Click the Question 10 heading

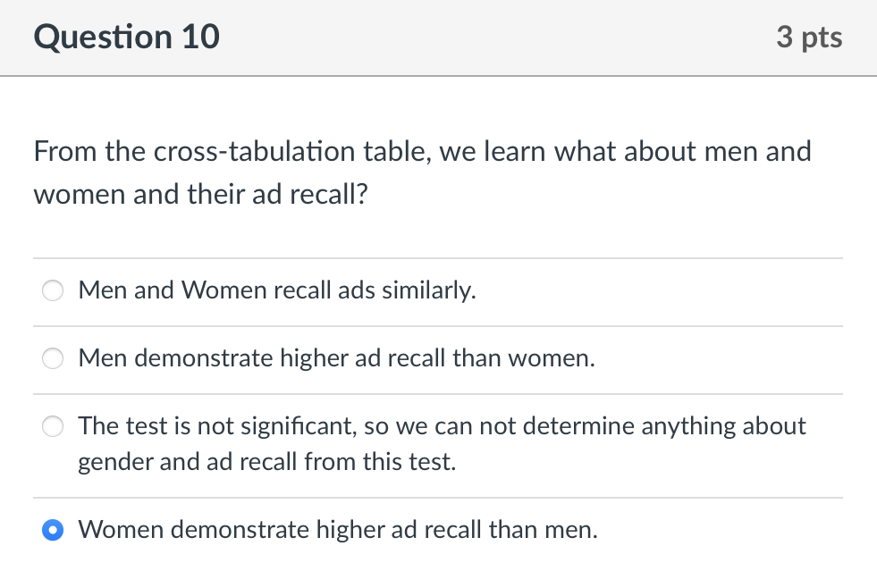[x=126, y=37]
